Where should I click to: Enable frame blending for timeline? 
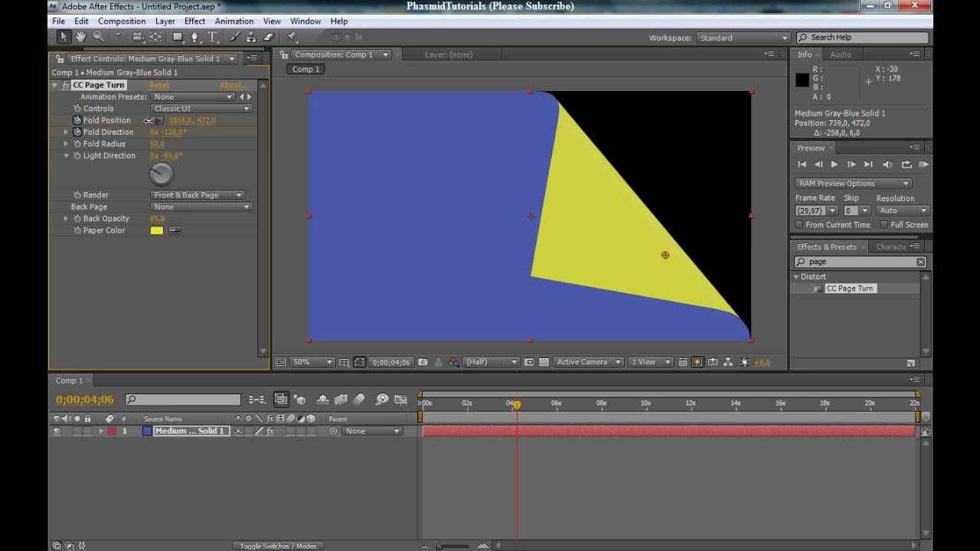(x=341, y=399)
